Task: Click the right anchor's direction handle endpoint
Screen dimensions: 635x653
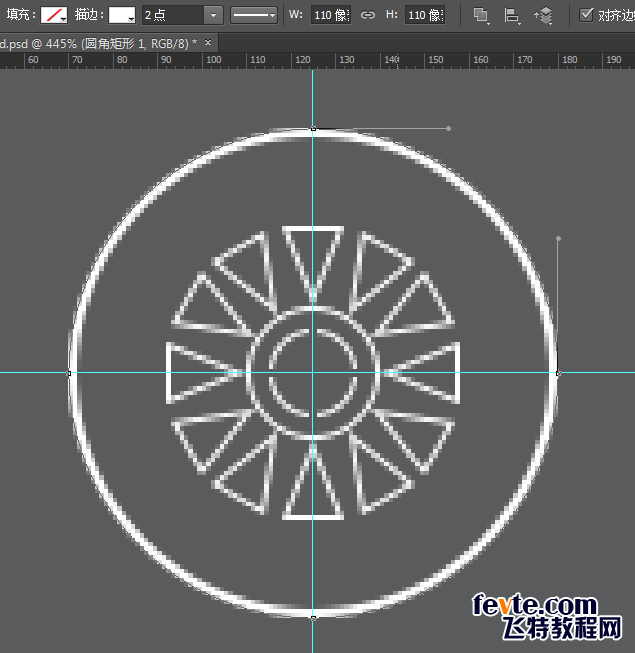Action: (x=558, y=239)
